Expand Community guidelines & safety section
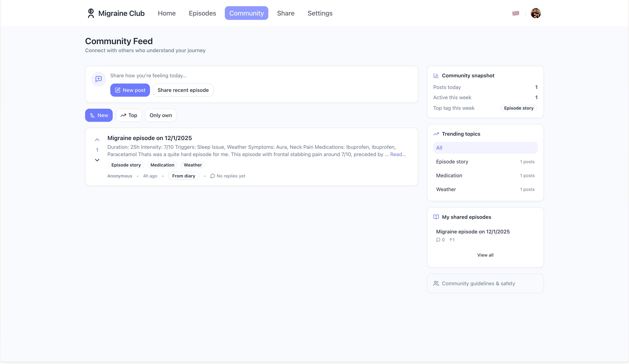Screen dimensions: 629x364 click(x=478, y=283)
